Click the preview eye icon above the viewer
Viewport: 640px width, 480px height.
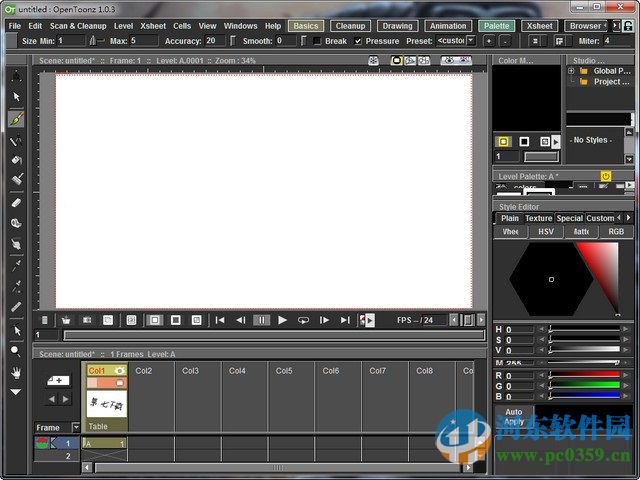[x=449, y=61]
